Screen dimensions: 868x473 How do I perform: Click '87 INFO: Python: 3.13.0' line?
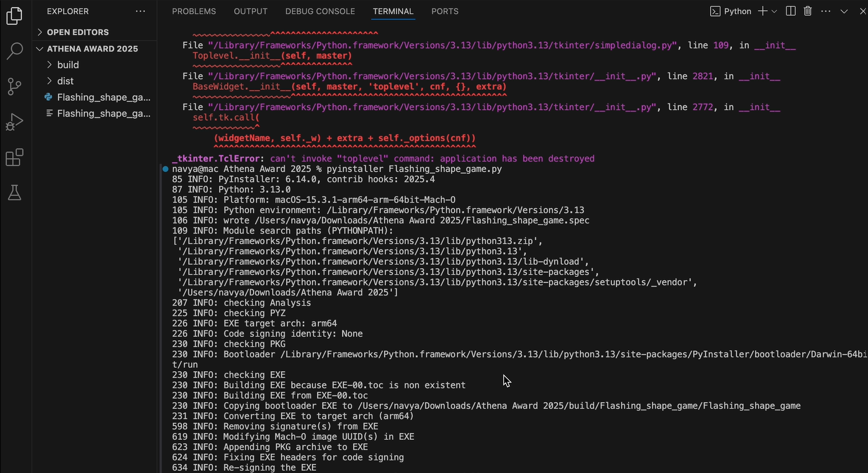point(231,189)
